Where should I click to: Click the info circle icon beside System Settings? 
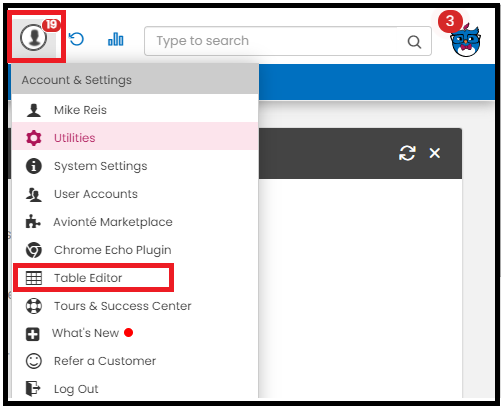pos(34,166)
